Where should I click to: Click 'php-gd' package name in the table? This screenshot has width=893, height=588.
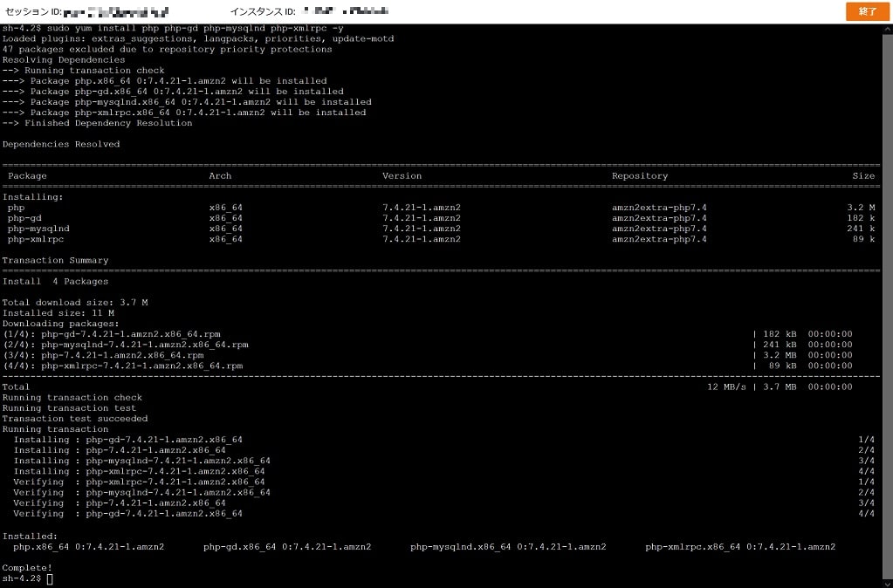pos(24,218)
